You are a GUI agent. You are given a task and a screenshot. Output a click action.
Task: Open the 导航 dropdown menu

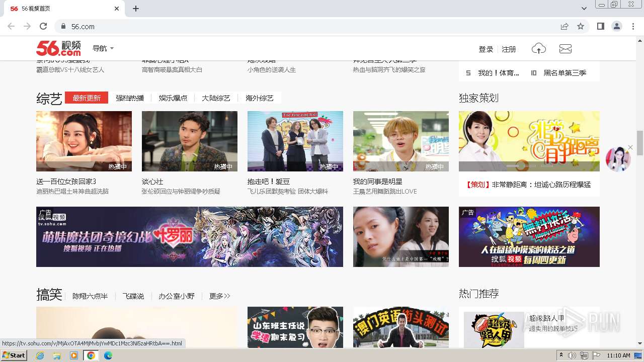pos(103,48)
